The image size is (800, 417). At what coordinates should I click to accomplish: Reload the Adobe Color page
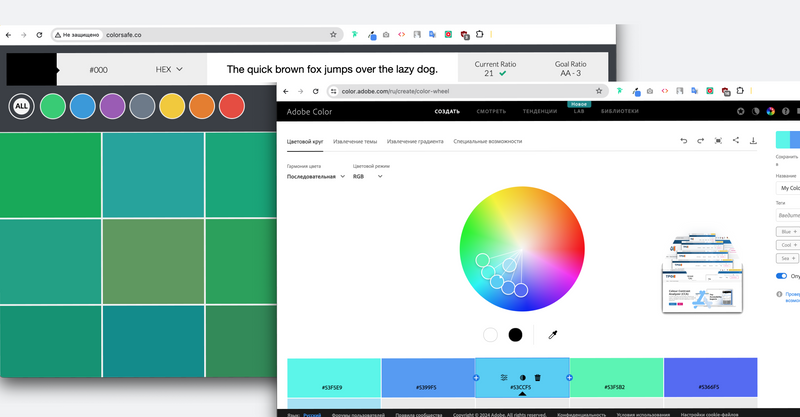(316, 91)
